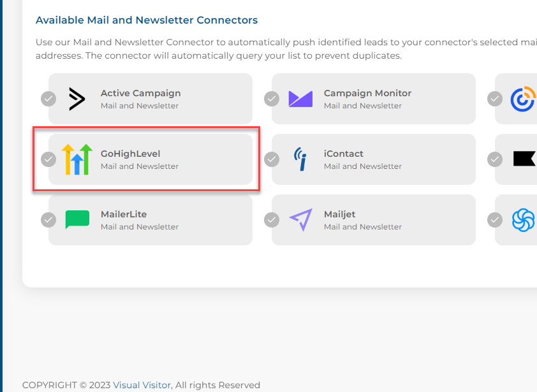Select the GoHighLevel connector name
Image resolution: width=537 pixels, height=392 pixels.
131,154
